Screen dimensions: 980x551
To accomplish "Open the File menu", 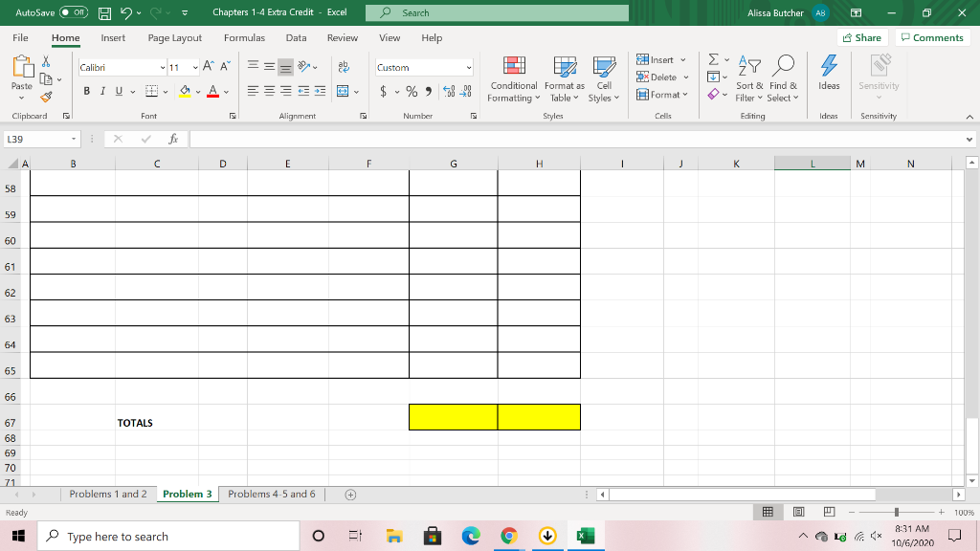I will click(21, 37).
